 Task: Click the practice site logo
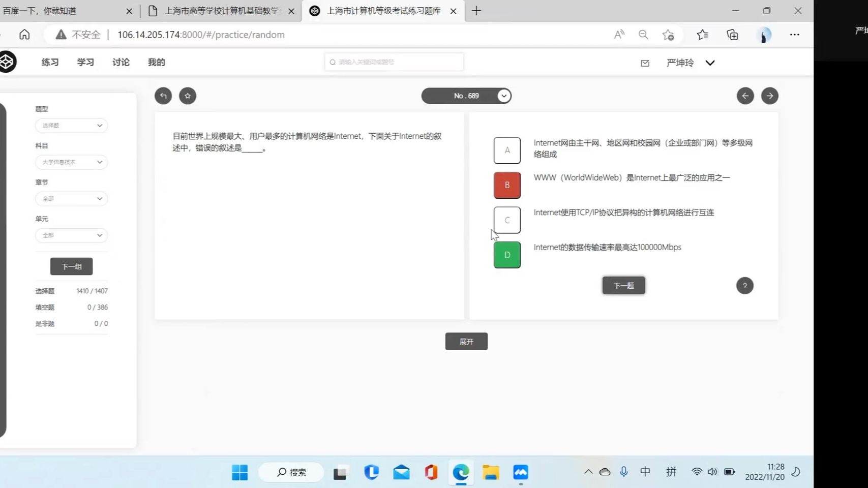click(x=8, y=62)
